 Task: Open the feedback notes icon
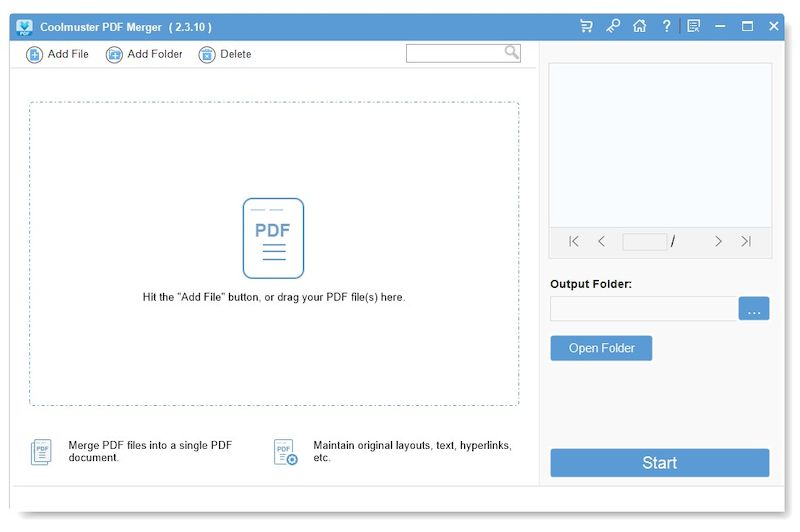tap(693, 26)
